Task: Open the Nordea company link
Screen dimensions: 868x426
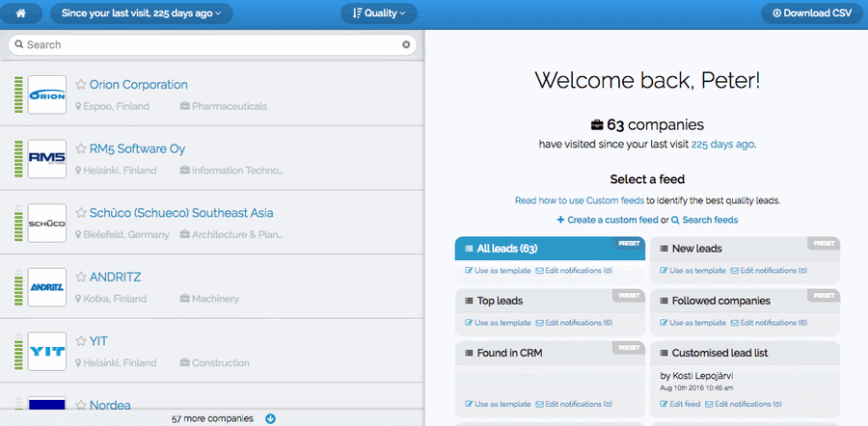Action: (x=110, y=406)
